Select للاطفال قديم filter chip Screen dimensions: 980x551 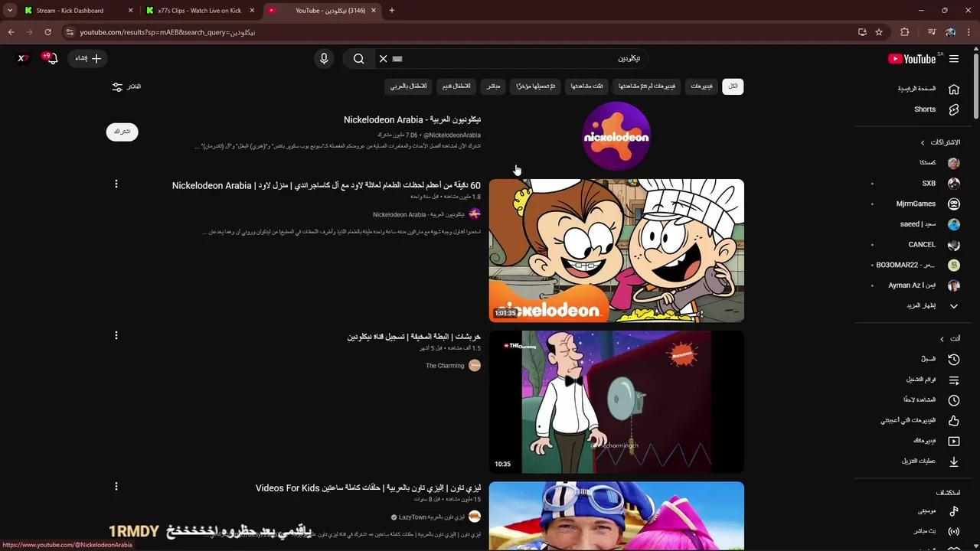(456, 86)
